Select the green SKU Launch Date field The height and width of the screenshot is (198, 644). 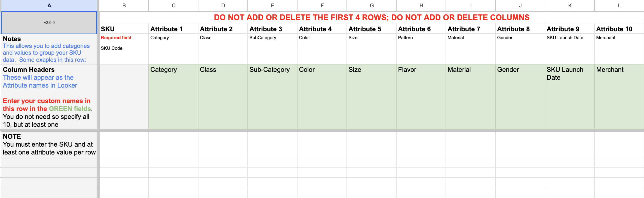(x=570, y=97)
